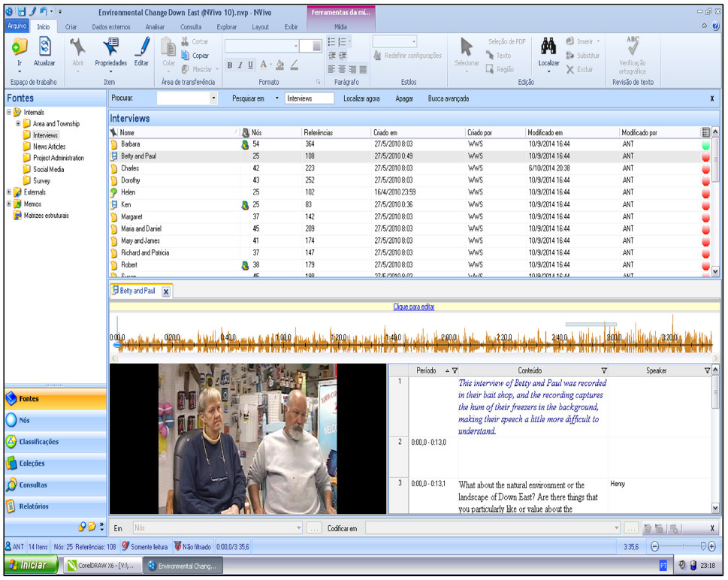Expand the Externals tree folder
The image size is (728, 580).
click(9, 192)
